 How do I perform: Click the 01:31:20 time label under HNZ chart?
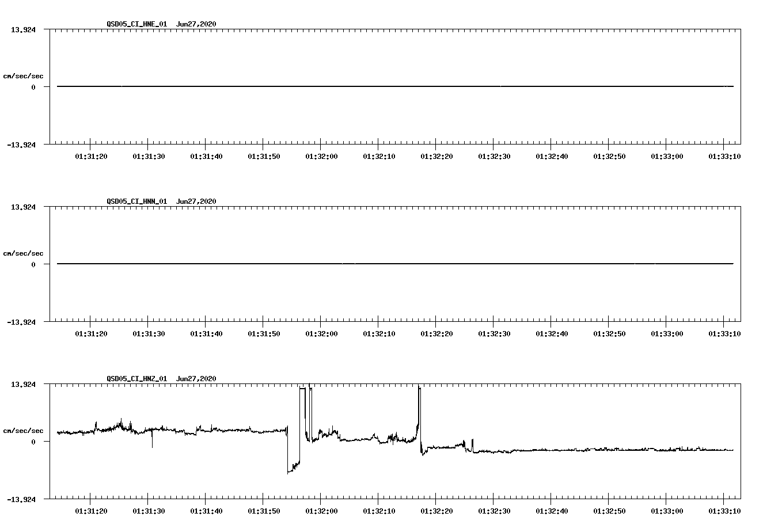tap(91, 511)
